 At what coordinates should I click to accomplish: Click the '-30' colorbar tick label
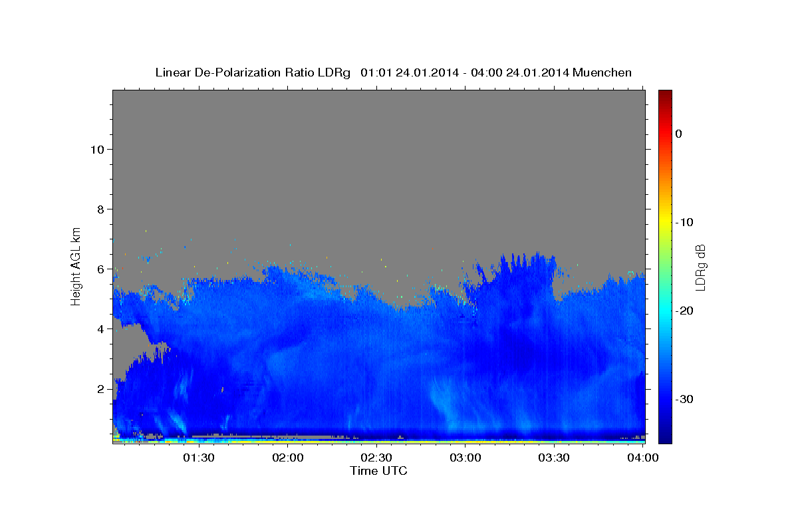pos(685,399)
